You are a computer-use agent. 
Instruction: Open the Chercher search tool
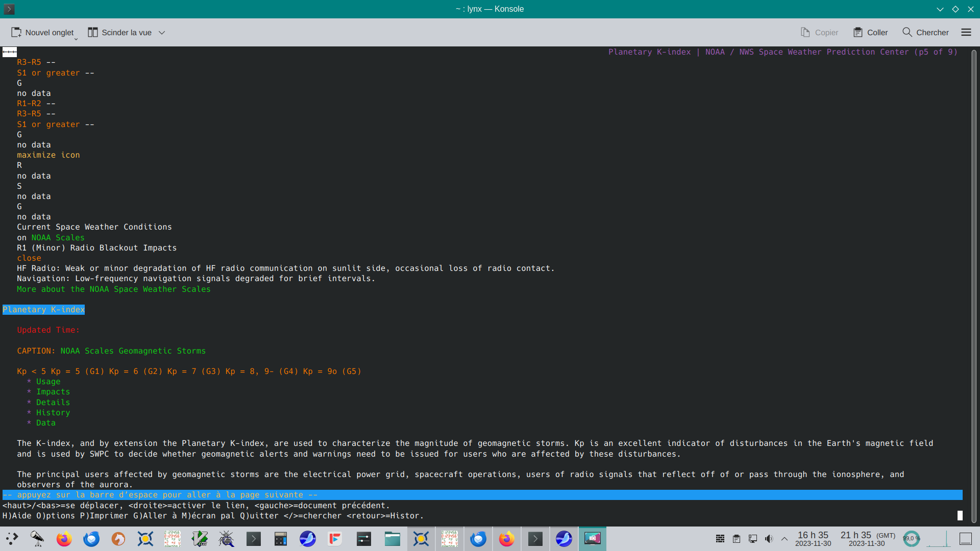click(x=925, y=32)
